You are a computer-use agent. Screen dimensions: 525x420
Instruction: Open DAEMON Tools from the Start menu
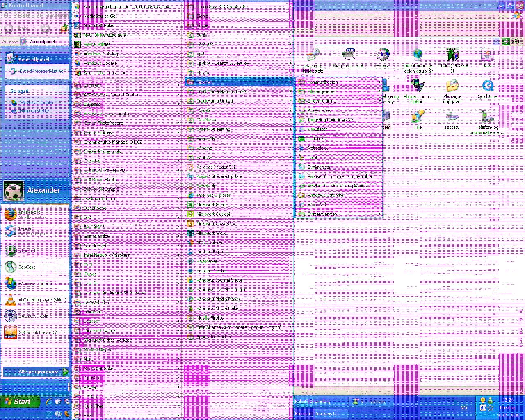click(x=35, y=316)
